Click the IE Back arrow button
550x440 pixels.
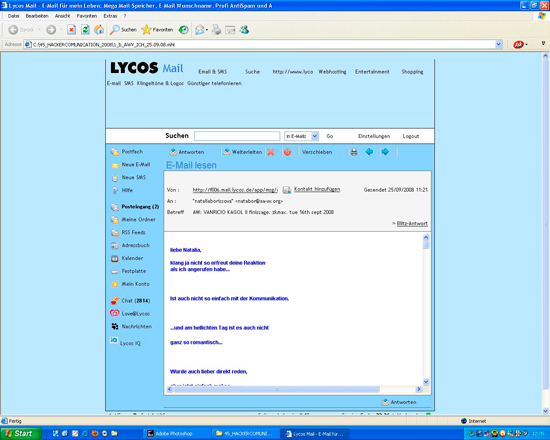(13, 30)
